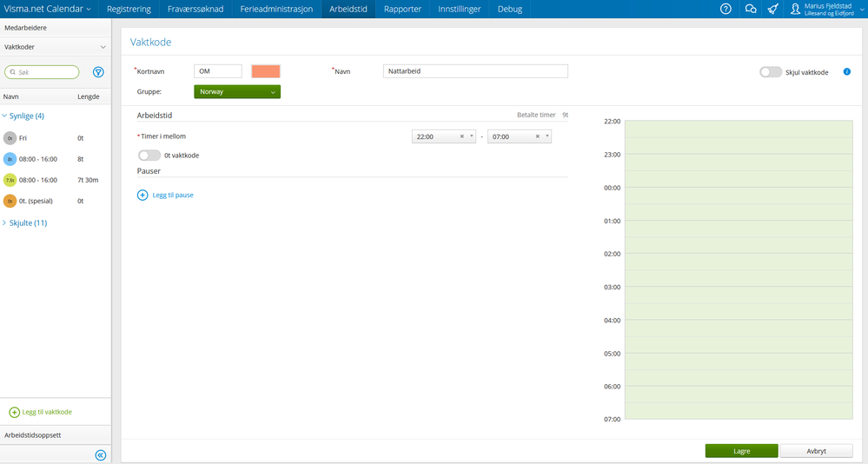The height and width of the screenshot is (464, 868).
Task: Click the rocket icon in top bar
Action: tap(772, 9)
